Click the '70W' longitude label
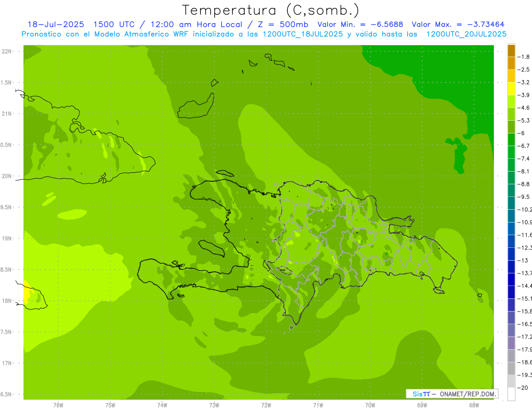This screenshot has height=411, width=532. pos(370,405)
